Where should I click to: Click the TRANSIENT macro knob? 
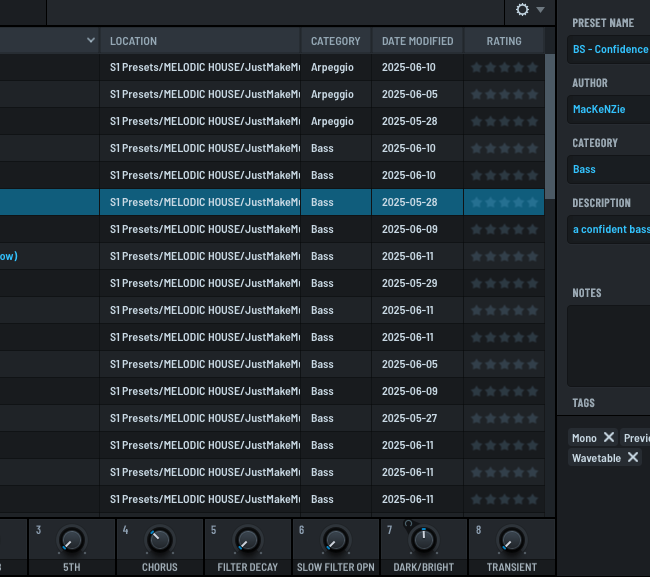[512, 541]
